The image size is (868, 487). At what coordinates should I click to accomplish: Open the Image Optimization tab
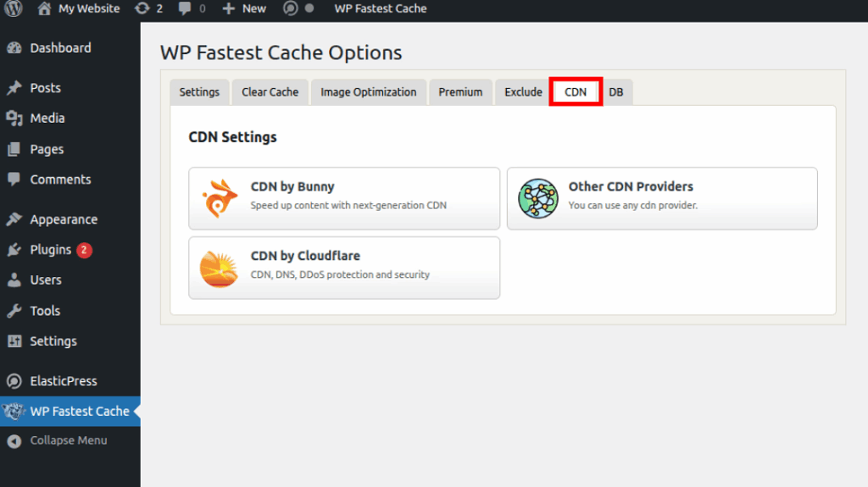coord(369,91)
